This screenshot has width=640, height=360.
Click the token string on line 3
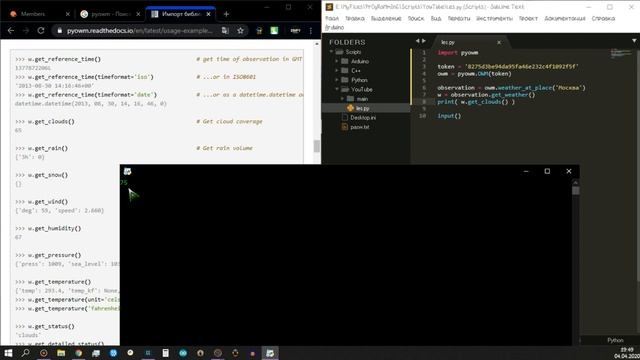click(521, 67)
